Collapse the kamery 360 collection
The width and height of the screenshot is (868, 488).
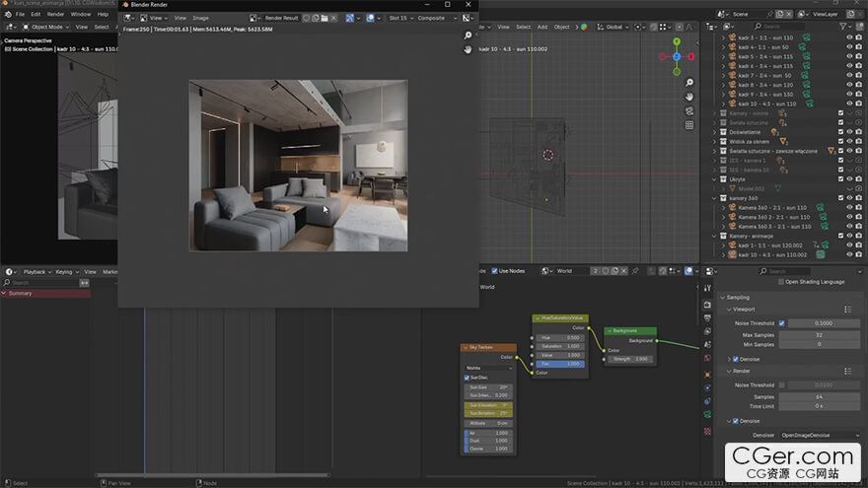(715, 198)
